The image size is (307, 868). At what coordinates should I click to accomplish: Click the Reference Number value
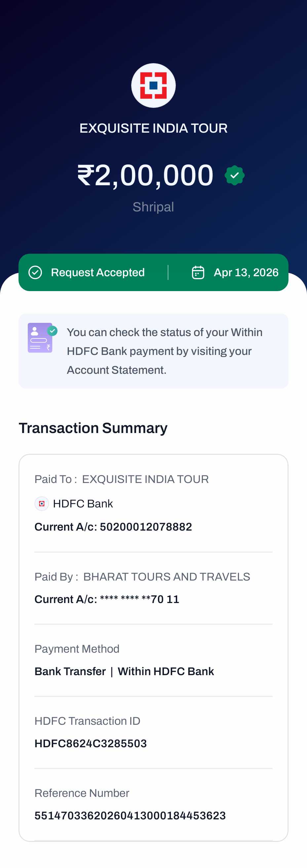point(130,815)
